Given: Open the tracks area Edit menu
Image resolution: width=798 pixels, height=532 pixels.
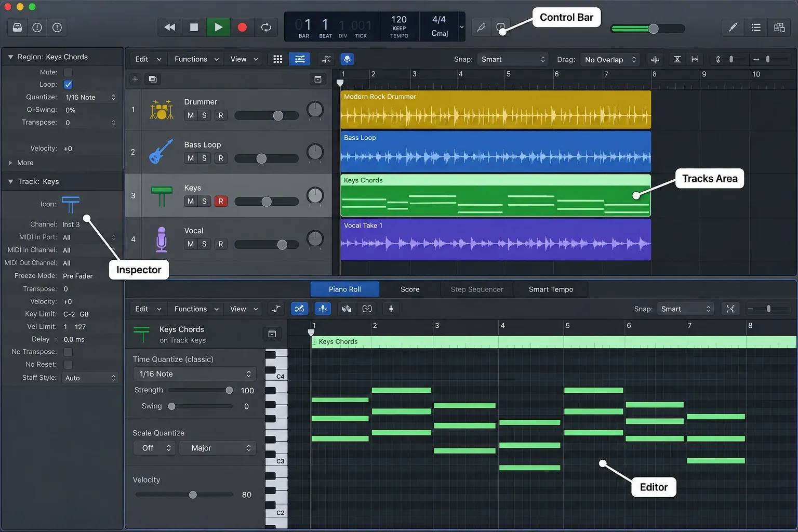Looking at the screenshot, I should [x=148, y=59].
